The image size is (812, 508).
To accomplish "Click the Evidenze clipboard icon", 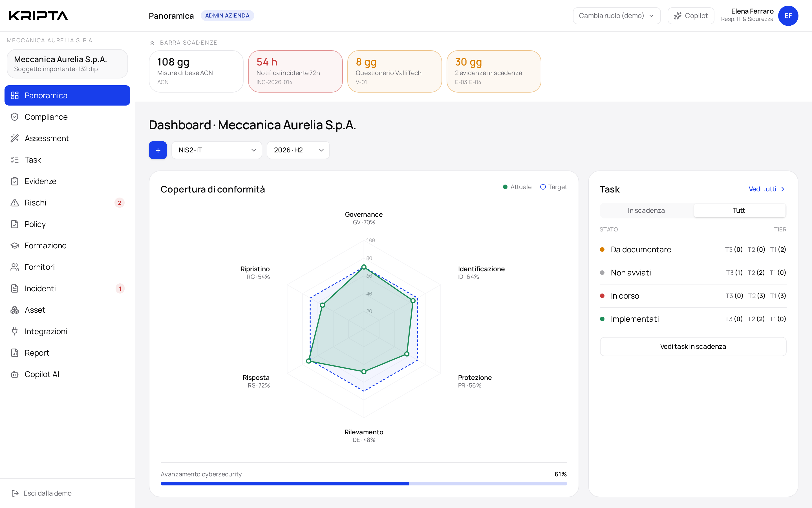I will pyautogui.click(x=14, y=181).
